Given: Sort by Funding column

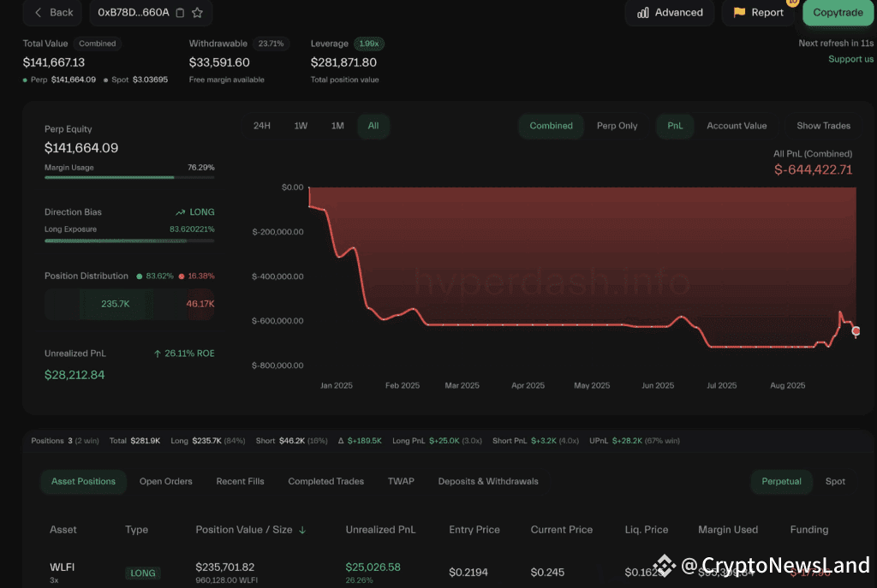Looking at the screenshot, I should coord(808,530).
